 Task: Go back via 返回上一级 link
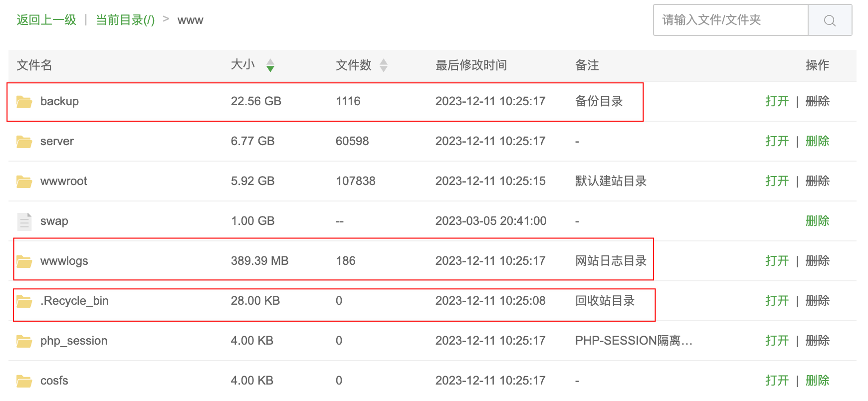(46, 20)
